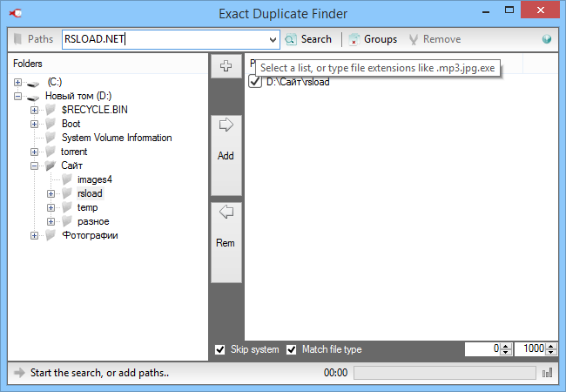The height and width of the screenshot is (392, 566).
Task: Expand the разное folder node
Action: click(x=51, y=221)
